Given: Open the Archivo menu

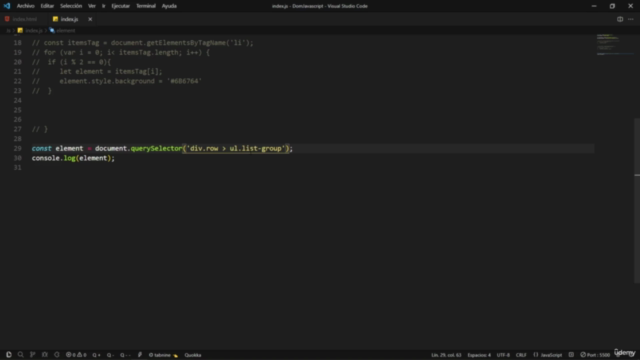Looking at the screenshot, I should coord(25,6).
